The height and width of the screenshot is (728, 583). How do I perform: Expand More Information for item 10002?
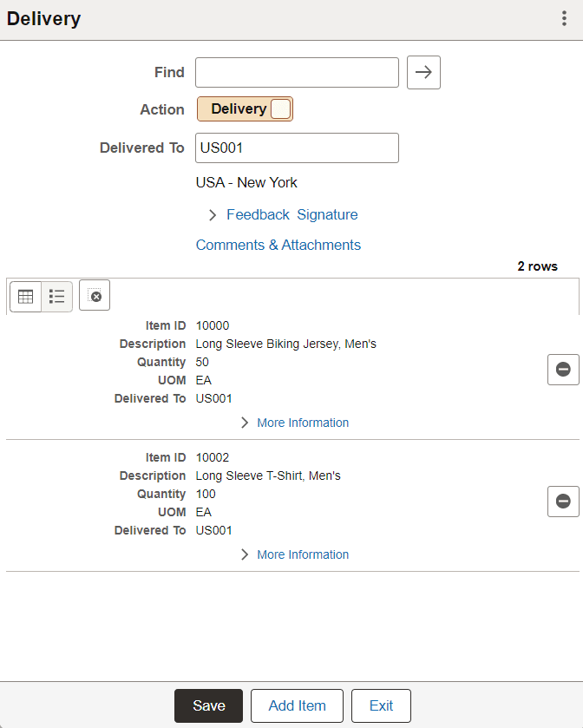[x=245, y=554]
